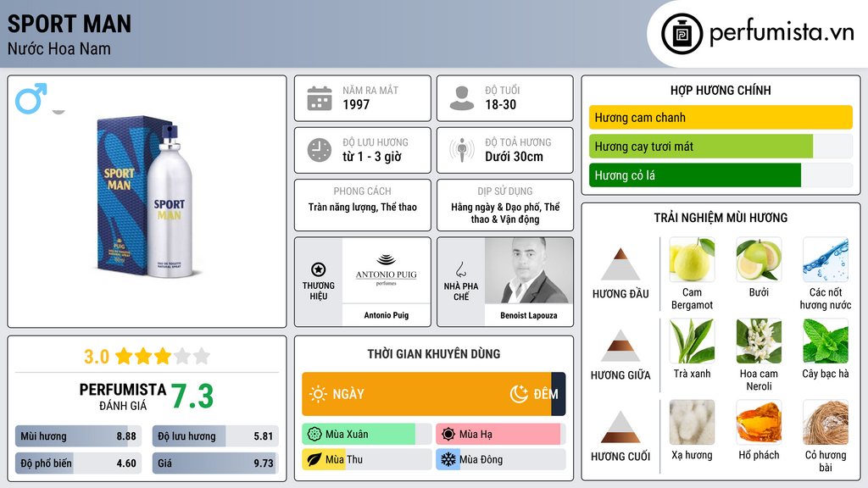Click the SPORT MAN title heading
Image resolution: width=868 pixels, height=488 pixels.
(x=70, y=24)
